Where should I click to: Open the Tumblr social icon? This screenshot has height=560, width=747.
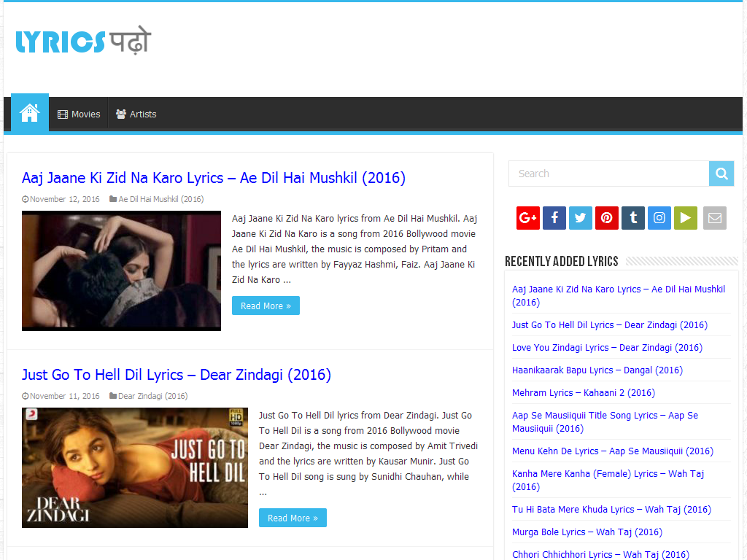633,218
